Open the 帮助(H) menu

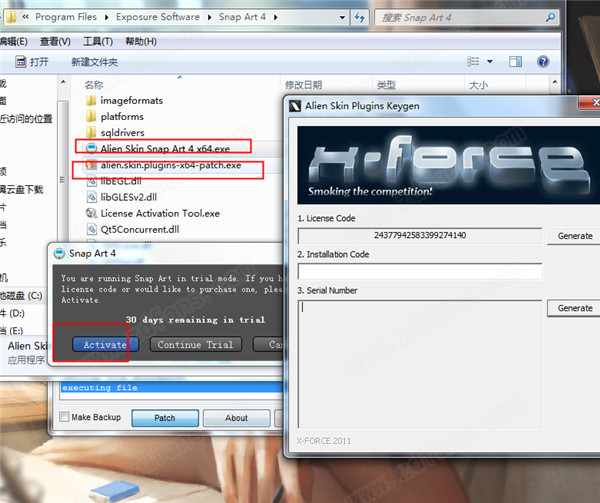(x=141, y=41)
